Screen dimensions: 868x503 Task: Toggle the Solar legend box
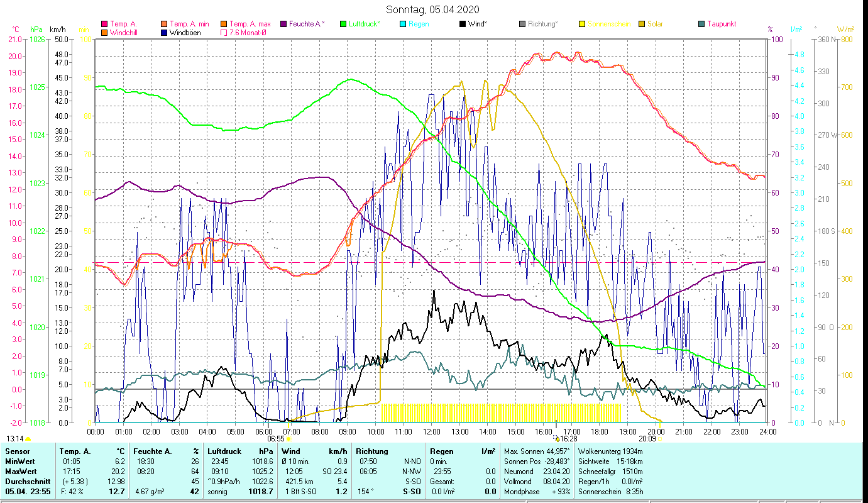[x=642, y=25]
